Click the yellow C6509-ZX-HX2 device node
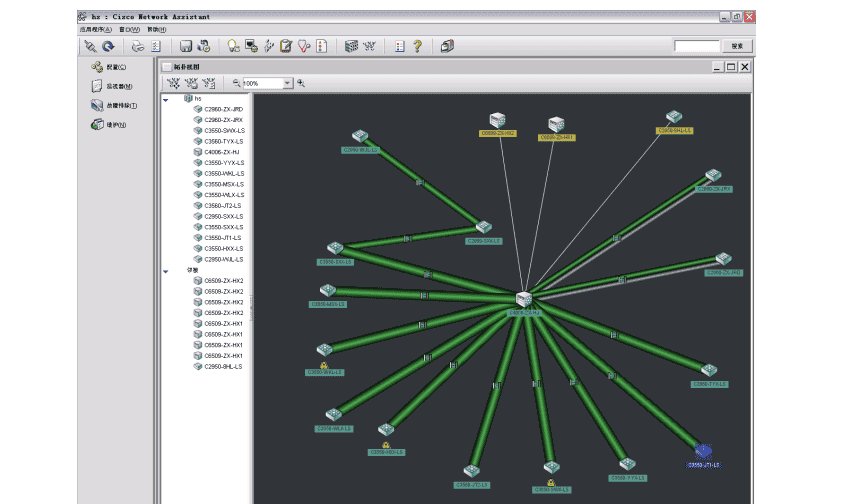The height and width of the screenshot is (504, 845). click(497, 121)
